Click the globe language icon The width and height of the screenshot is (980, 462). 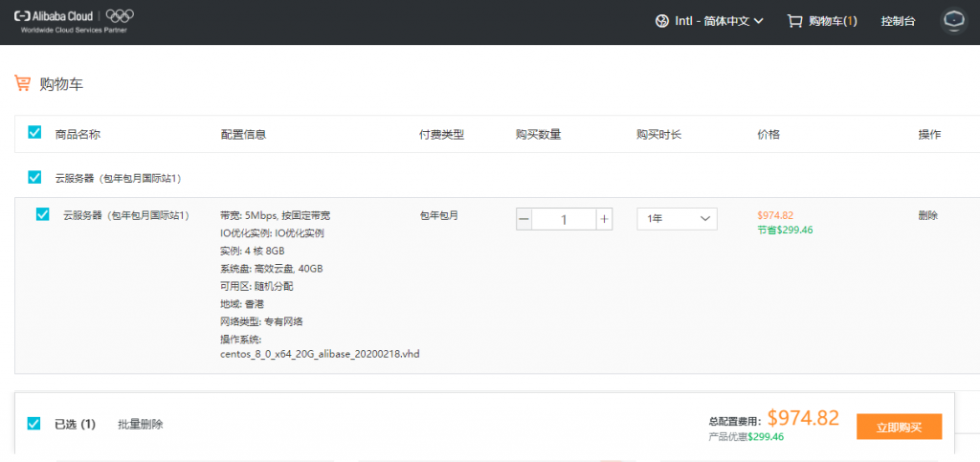[x=662, y=20]
